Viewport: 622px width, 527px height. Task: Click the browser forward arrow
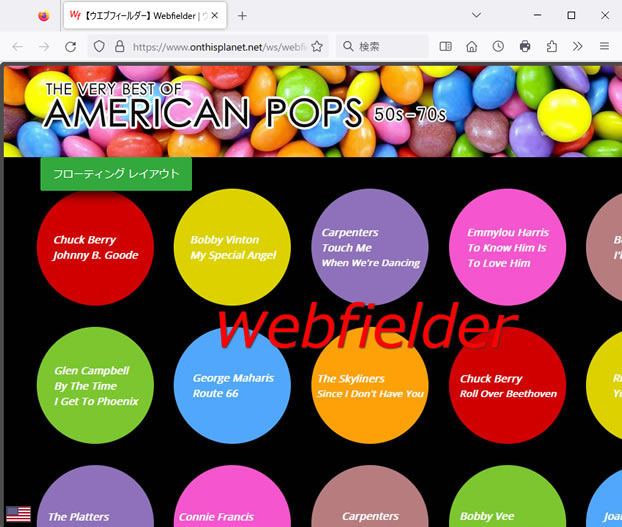pyautogui.click(x=44, y=47)
